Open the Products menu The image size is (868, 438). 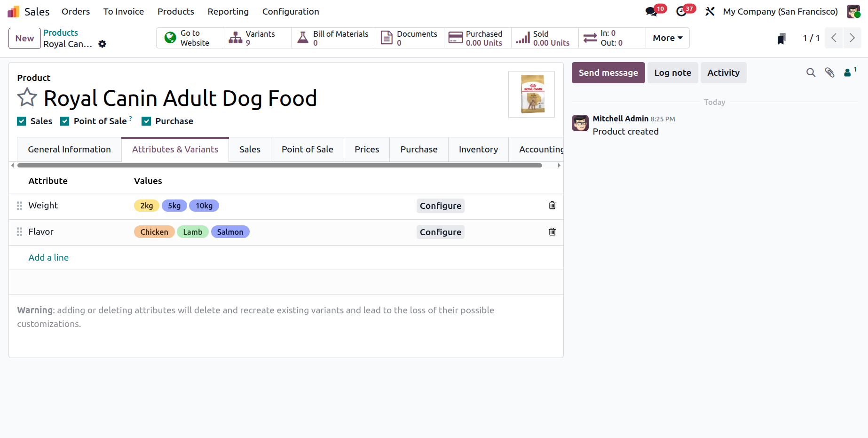(x=176, y=11)
